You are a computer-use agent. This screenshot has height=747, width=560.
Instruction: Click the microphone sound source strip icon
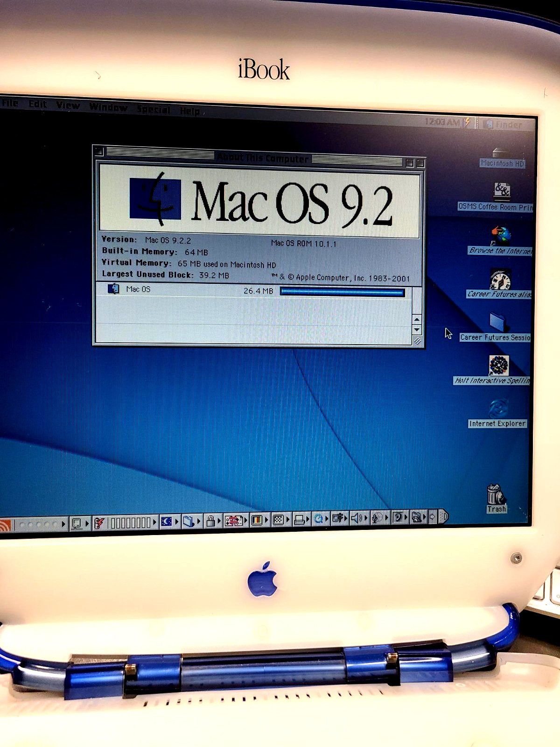tap(377, 518)
